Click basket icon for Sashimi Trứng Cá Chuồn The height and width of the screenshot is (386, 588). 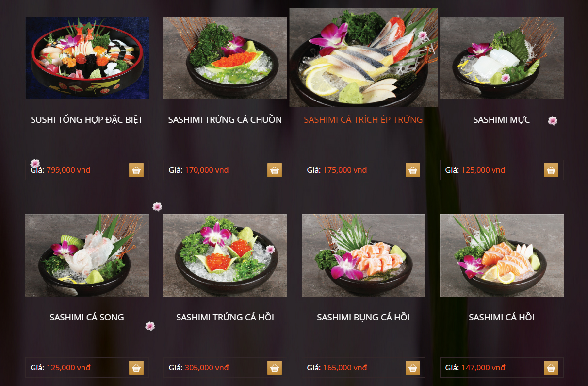pyautogui.click(x=275, y=170)
